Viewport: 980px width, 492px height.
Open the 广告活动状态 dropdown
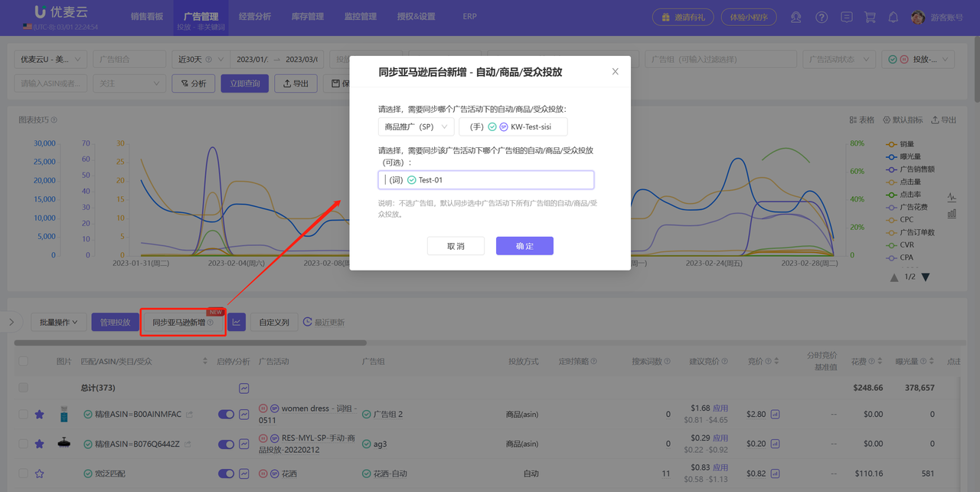click(x=838, y=60)
